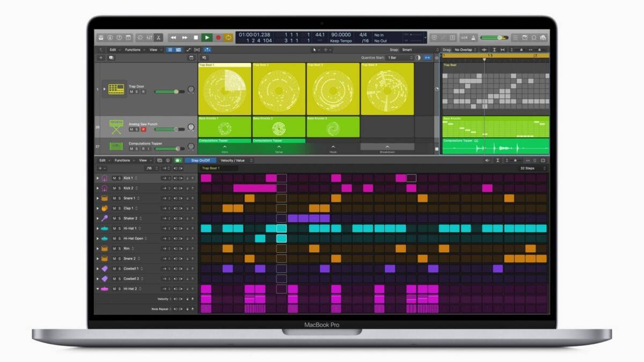Toggle the Flex button
Image resolution: width=644 pixels, height=362 pixels.
click(x=197, y=50)
